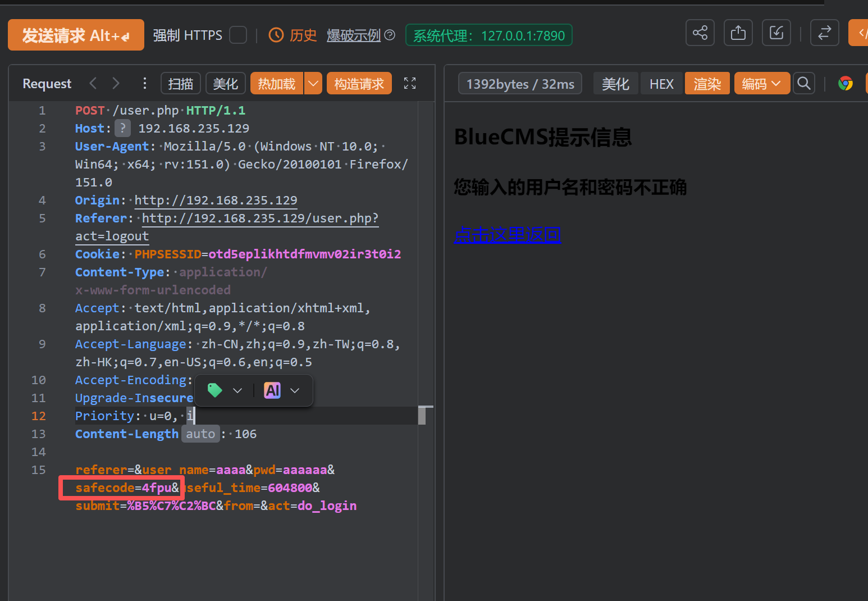Screen dimensions: 868x601
Task: Switch response view to HEX
Action: pos(661,84)
